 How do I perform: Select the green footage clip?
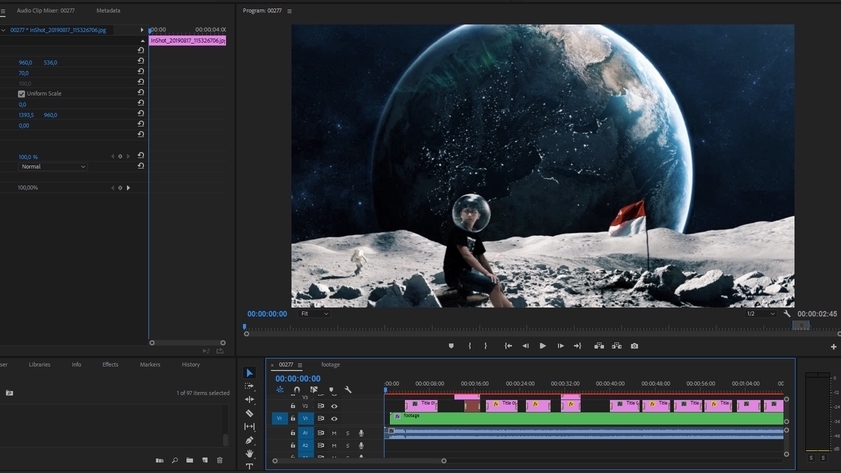586,419
